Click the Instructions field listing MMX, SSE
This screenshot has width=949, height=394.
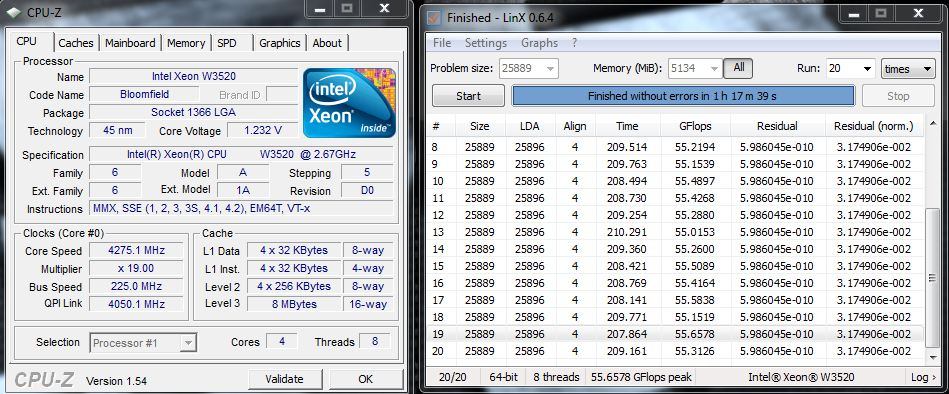click(x=241, y=208)
